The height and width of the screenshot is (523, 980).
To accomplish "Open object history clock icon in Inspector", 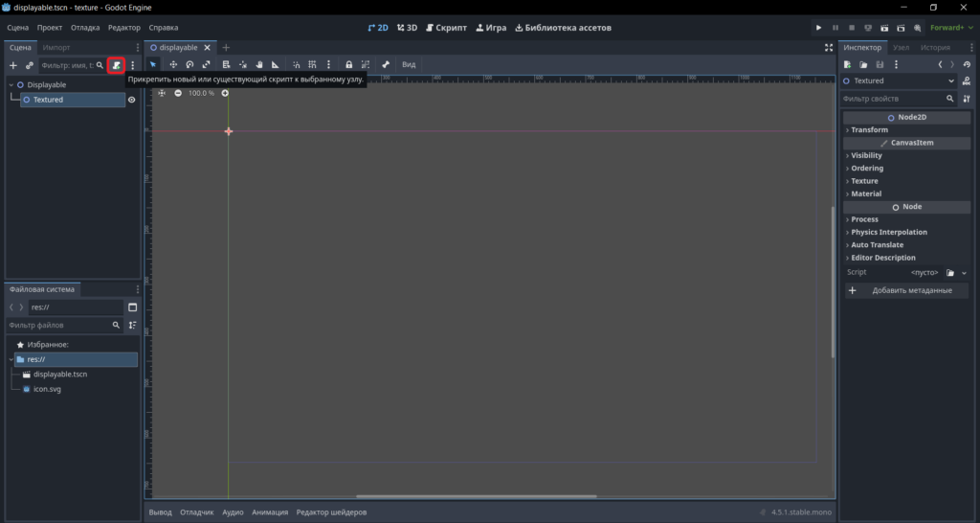I will click(967, 64).
